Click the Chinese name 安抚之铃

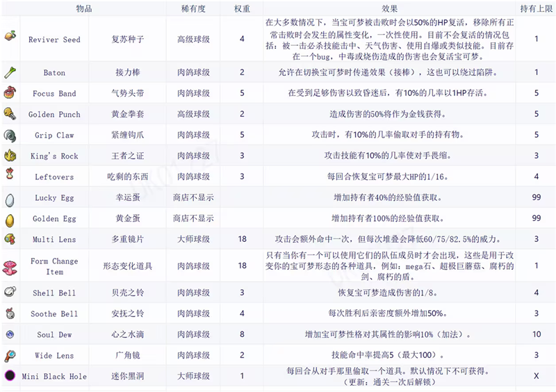128,313
